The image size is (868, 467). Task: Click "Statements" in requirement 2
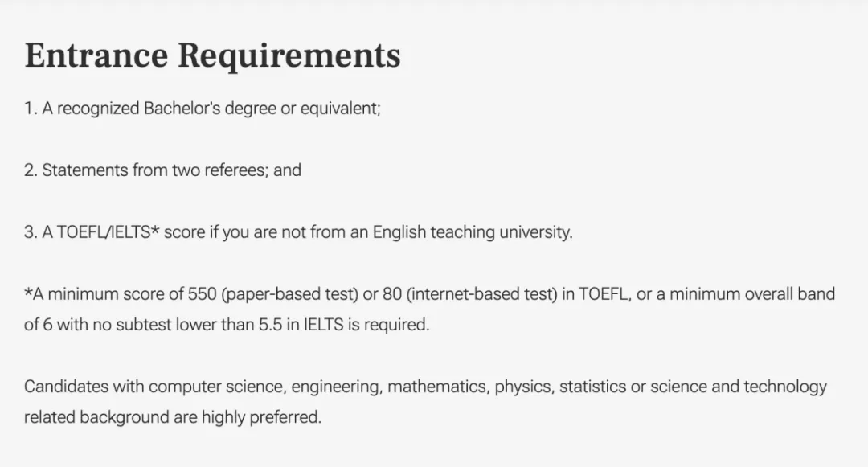pos(85,170)
